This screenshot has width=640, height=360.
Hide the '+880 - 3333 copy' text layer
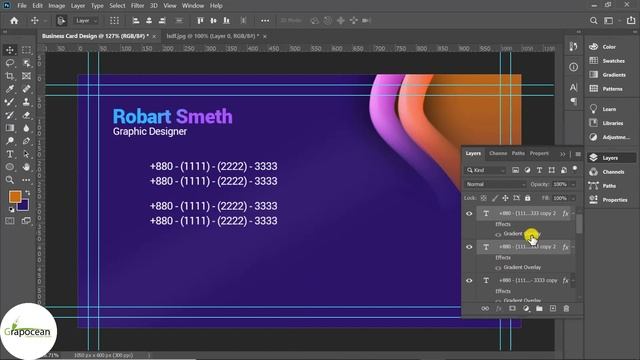[469, 280]
